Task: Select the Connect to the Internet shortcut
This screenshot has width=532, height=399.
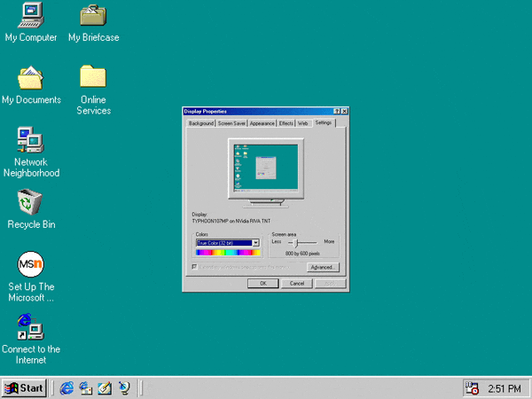Action: [30, 327]
